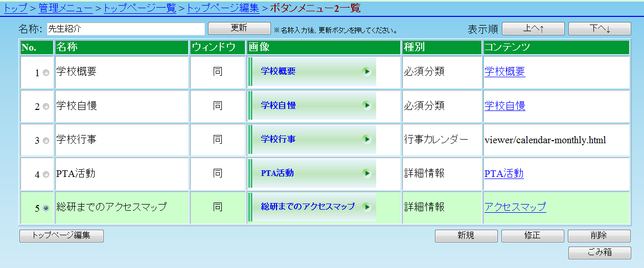Click the 名称 text input field

(x=126, y=29)
